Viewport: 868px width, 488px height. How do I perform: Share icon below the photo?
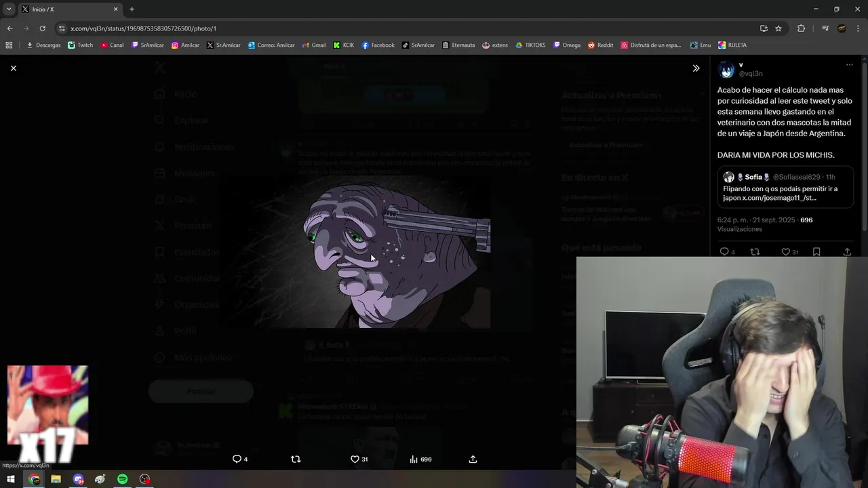(473, 459)
